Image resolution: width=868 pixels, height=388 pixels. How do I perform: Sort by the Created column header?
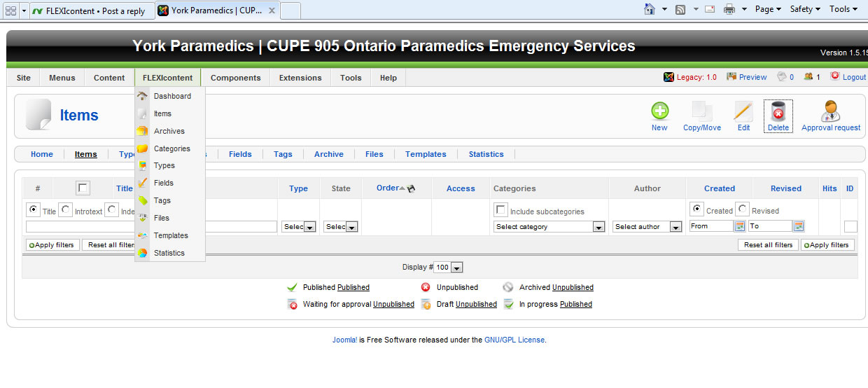point(720,188)
